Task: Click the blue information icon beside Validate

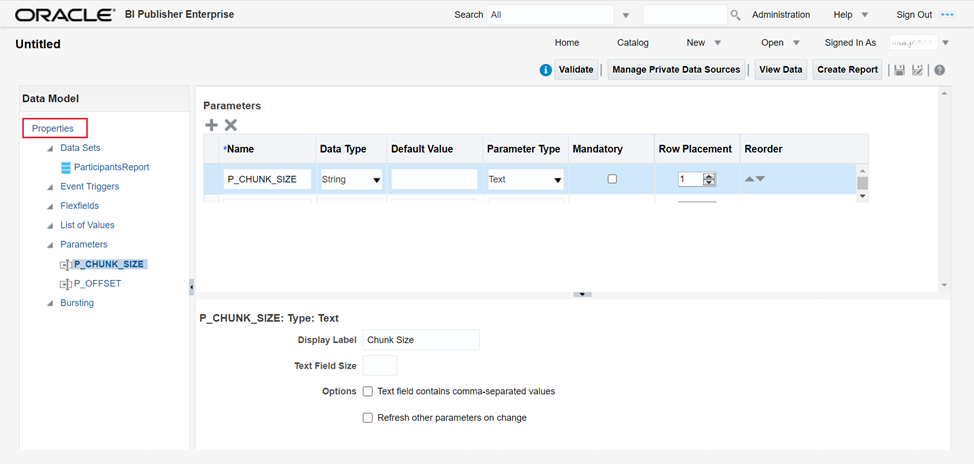Action: 545,70
